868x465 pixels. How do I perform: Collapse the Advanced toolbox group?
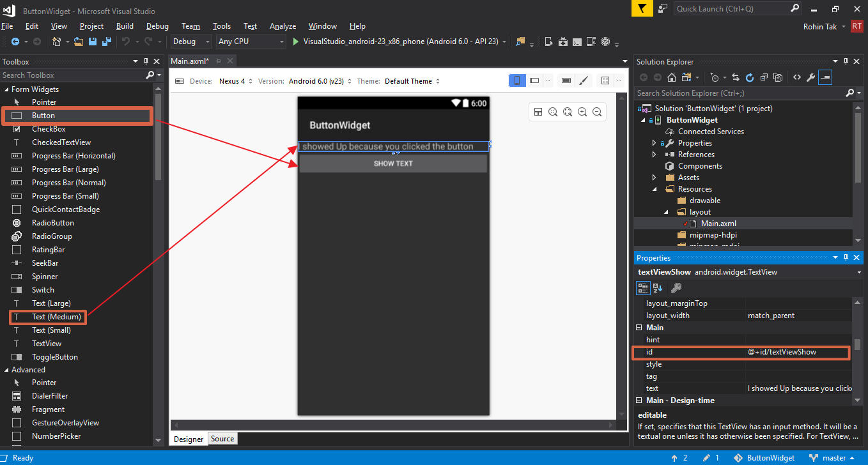pos(6,370)
